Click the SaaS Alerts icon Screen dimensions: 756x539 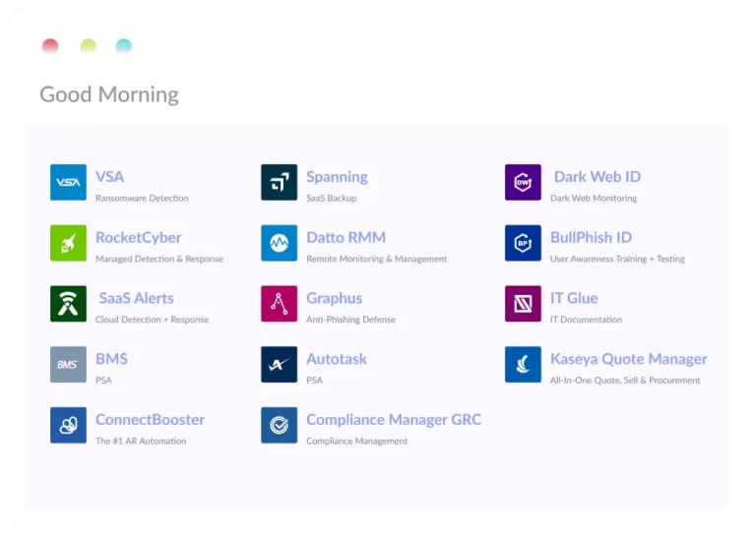(68, 304)
